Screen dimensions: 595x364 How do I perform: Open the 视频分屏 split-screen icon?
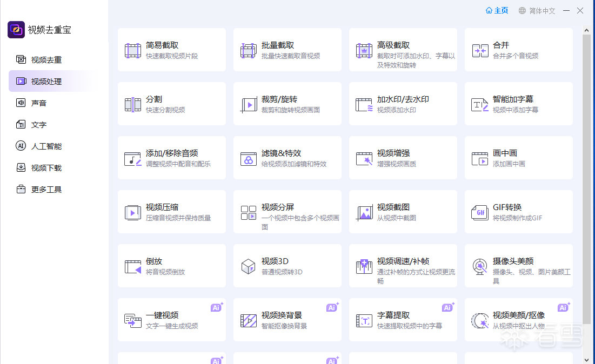pyautogui.click(x=249, y=213)
